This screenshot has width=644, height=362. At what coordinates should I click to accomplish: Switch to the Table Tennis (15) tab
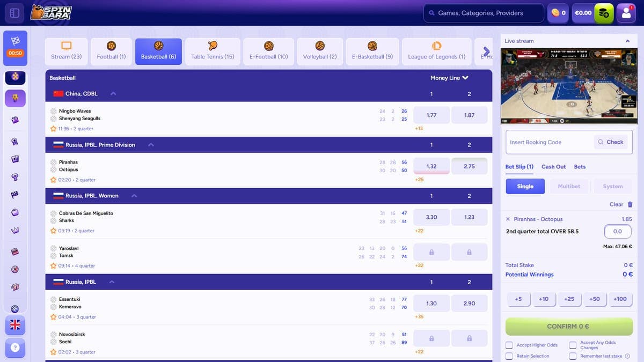[213, 51]
